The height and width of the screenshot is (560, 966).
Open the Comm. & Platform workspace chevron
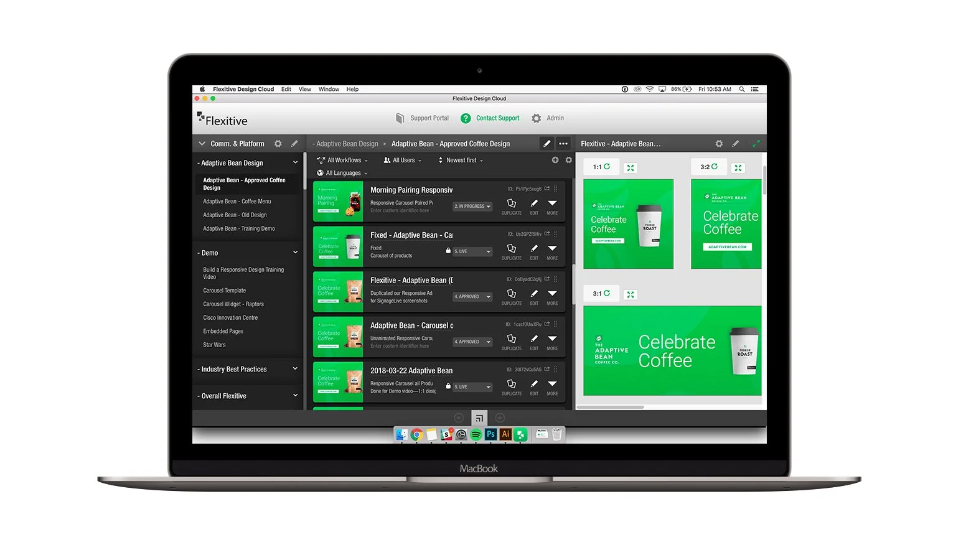pyautogui.click(x=202, y=144)
